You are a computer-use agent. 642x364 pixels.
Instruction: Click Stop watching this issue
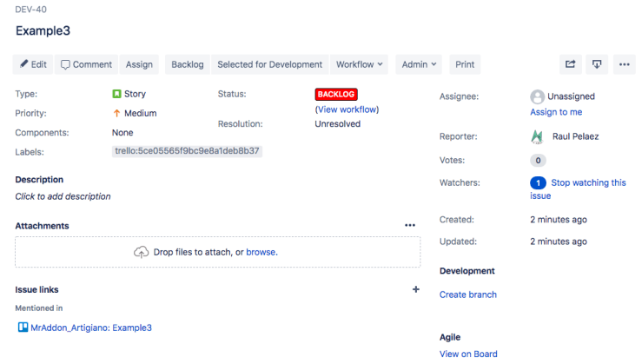click(x=588, y=183)
